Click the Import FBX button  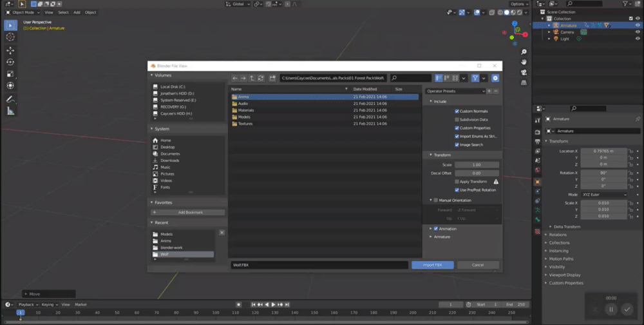432,265
